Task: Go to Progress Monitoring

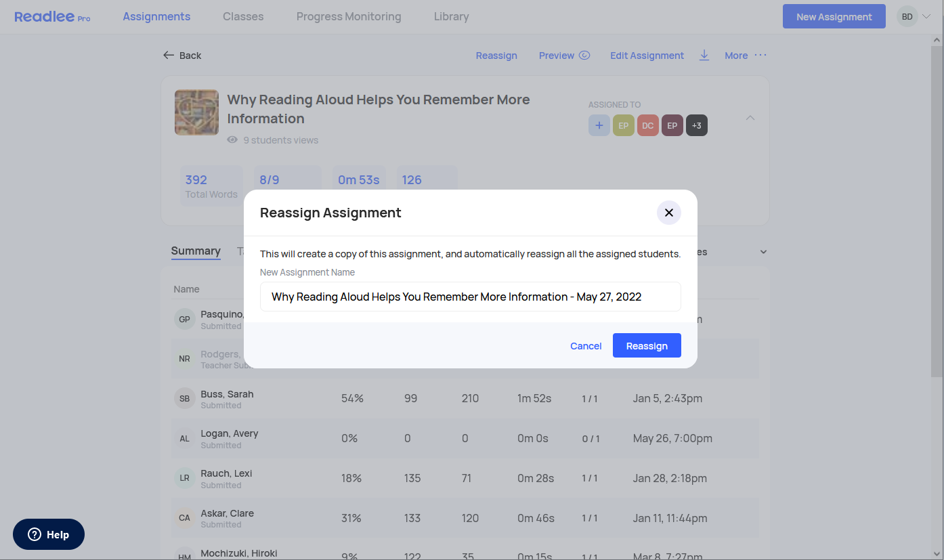Action: coord(349,16)
